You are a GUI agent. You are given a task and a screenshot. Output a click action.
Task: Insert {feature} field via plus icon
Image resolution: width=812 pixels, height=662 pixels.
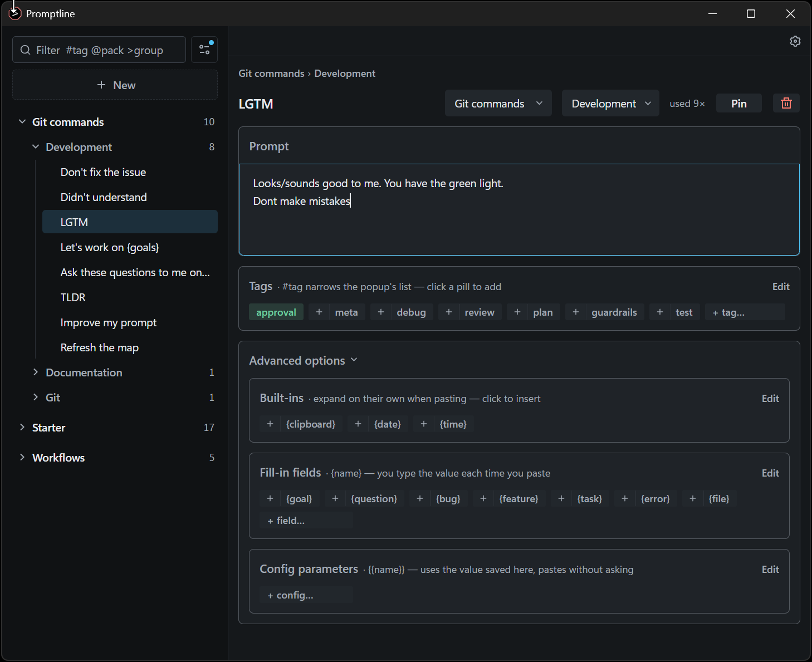click(483, 499)
